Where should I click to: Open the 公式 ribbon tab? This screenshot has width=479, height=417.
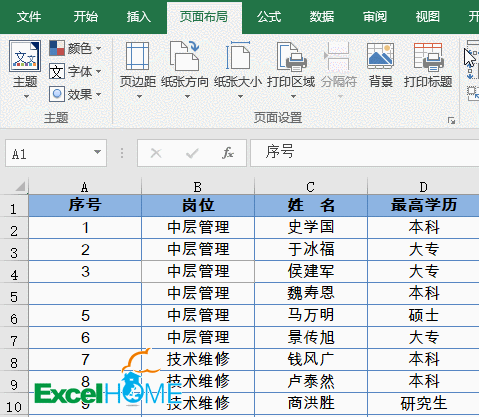coord(269,17)
